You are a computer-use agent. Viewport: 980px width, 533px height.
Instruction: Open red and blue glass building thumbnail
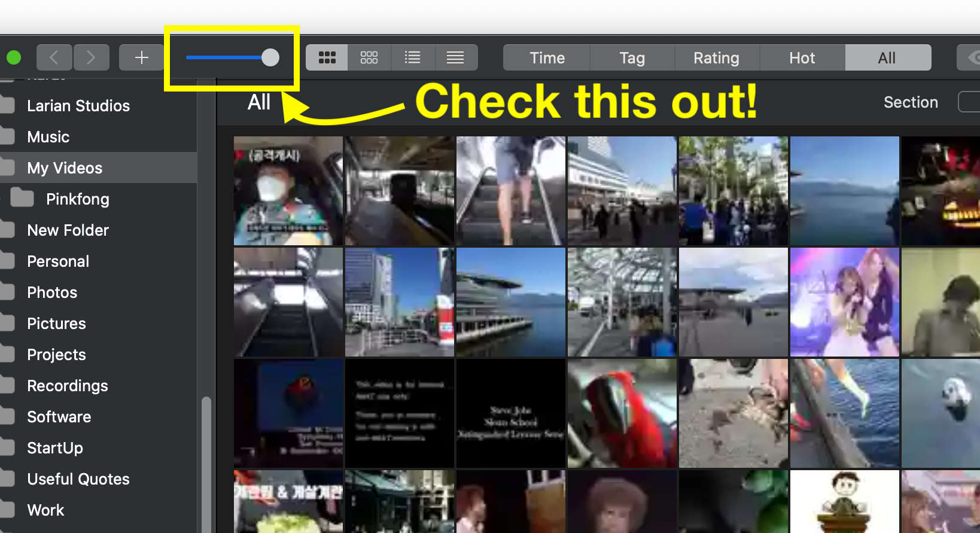click(400, 302)
